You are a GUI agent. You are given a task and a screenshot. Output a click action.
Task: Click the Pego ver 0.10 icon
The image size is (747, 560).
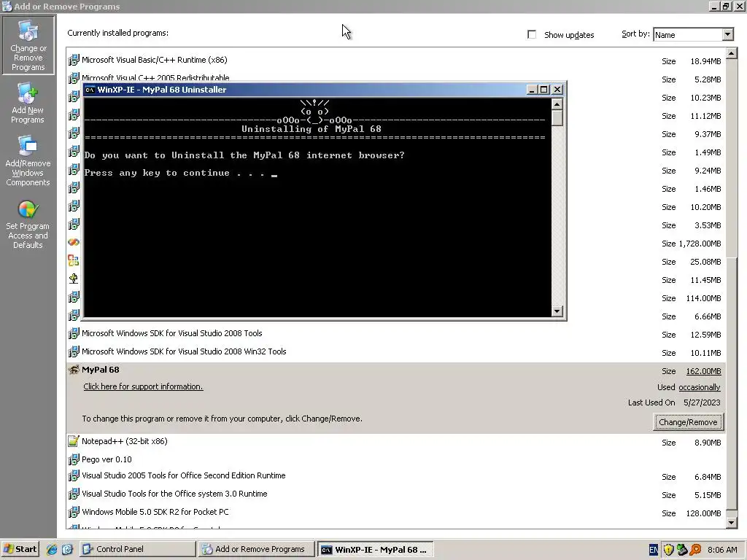(74, 459)
